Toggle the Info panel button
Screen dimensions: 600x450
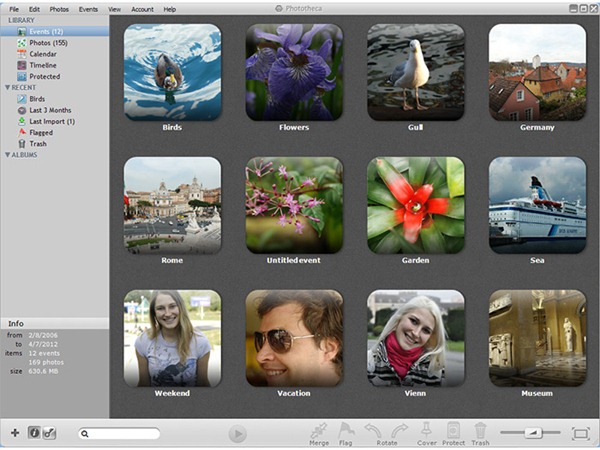click(x=34, y=433)
